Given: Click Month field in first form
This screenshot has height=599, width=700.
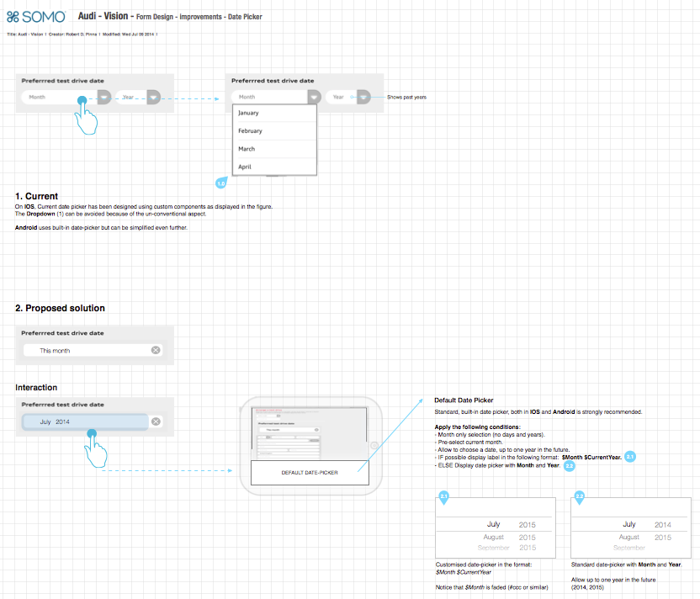Looking at the screenshot, I should tap(60, 98).
